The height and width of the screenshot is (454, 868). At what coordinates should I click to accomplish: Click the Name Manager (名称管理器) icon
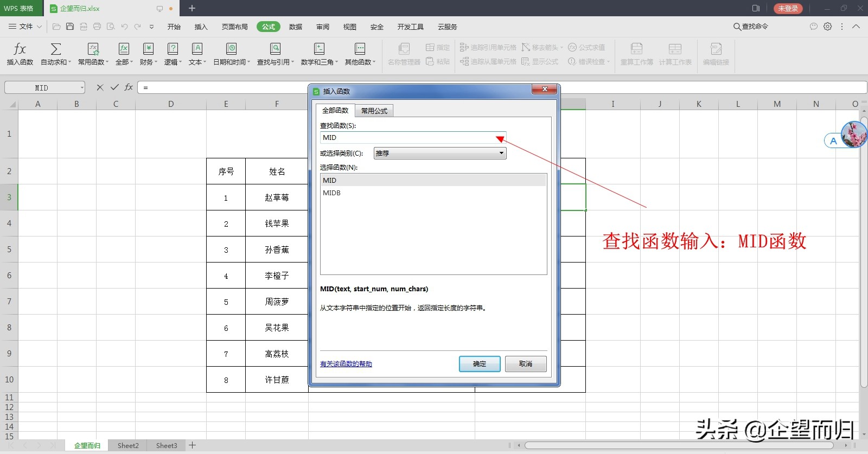coord(404,49)
